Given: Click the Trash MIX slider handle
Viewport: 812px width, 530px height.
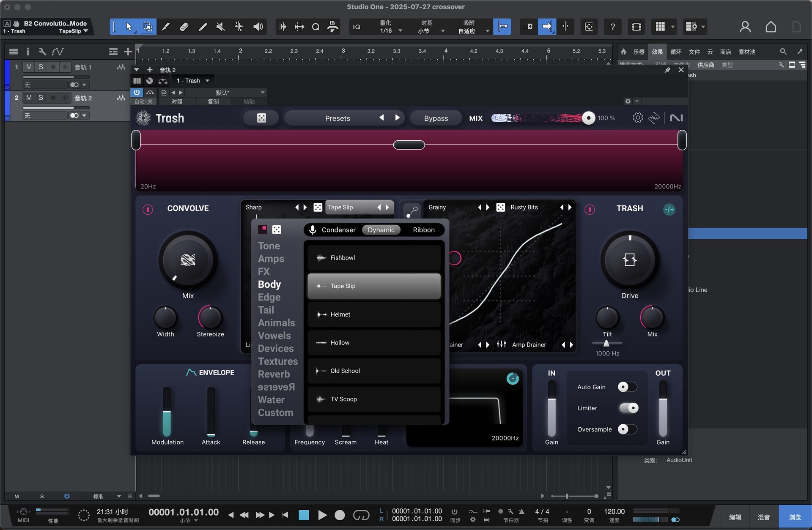Looking at the screenshot, I should coord(588,118).
